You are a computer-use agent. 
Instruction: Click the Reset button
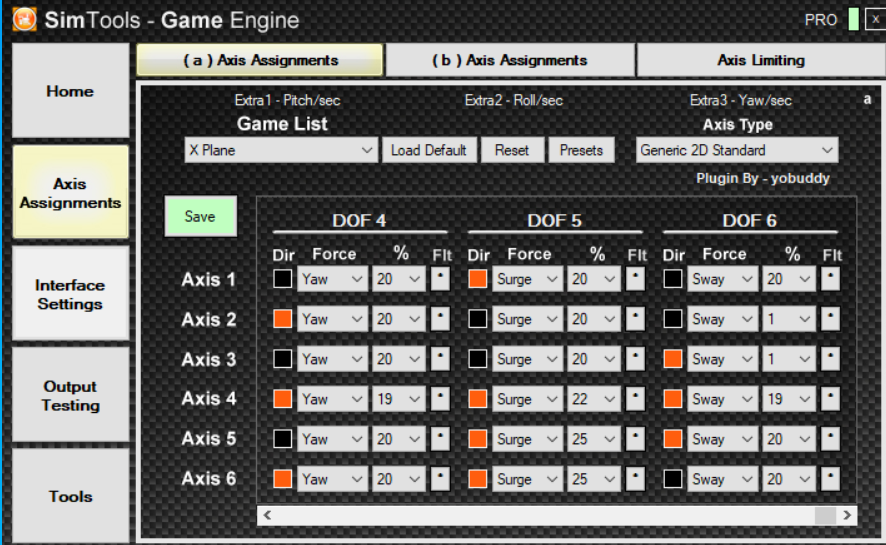512,150
